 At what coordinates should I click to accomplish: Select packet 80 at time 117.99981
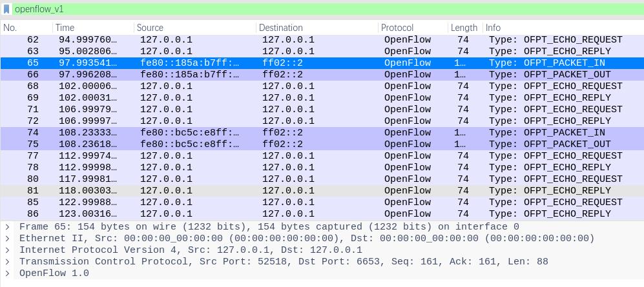322,179
